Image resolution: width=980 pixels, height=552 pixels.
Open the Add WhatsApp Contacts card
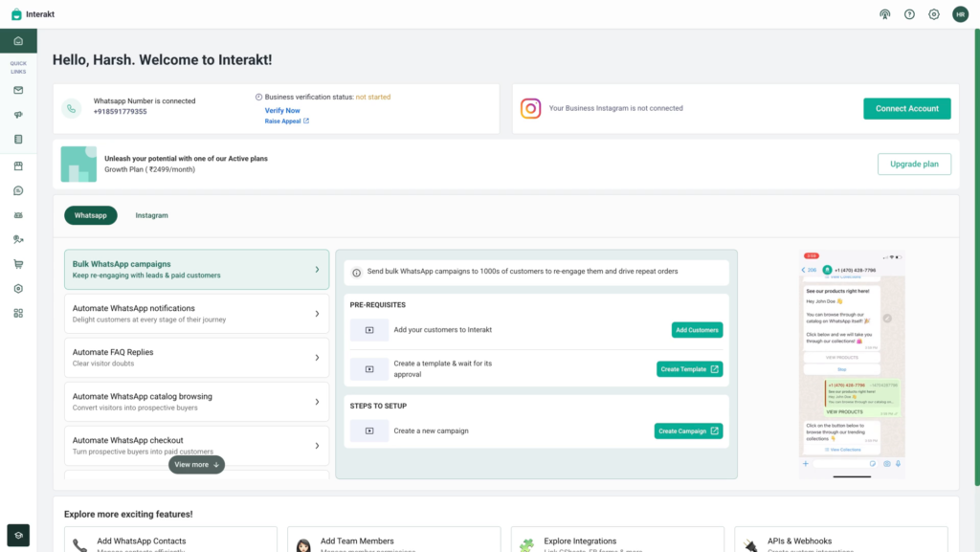coord(170,541)
